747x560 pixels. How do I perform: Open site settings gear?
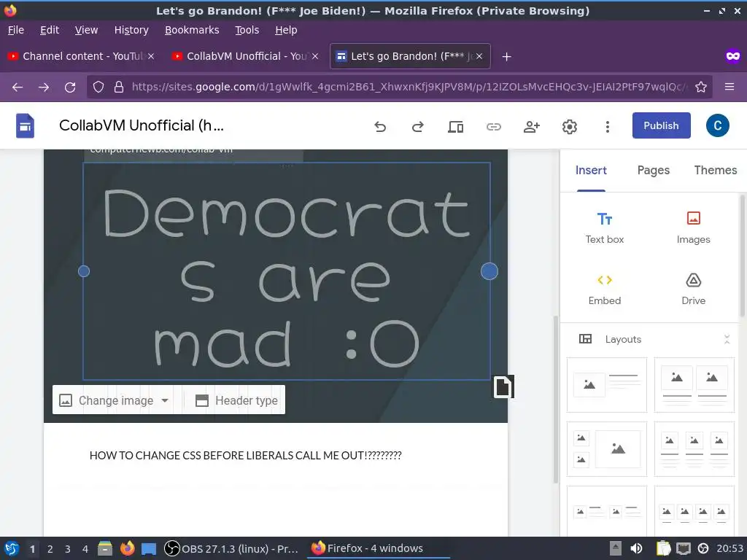point(569,127)
